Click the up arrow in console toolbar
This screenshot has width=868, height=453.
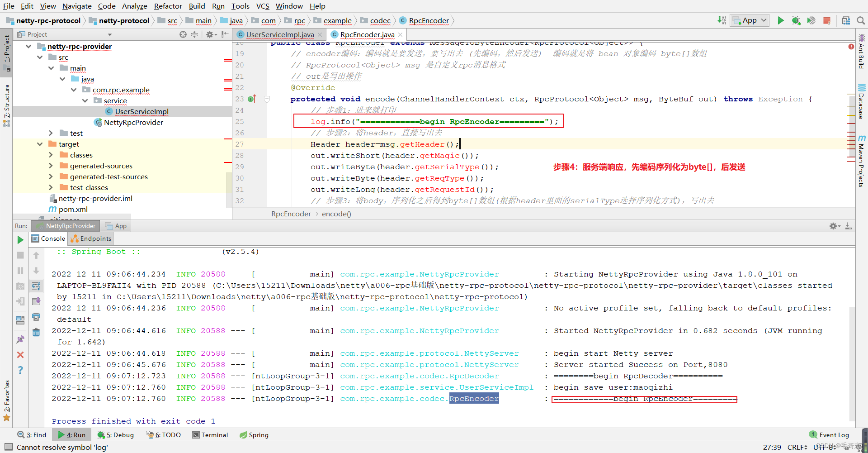click(x=36, y=255)
